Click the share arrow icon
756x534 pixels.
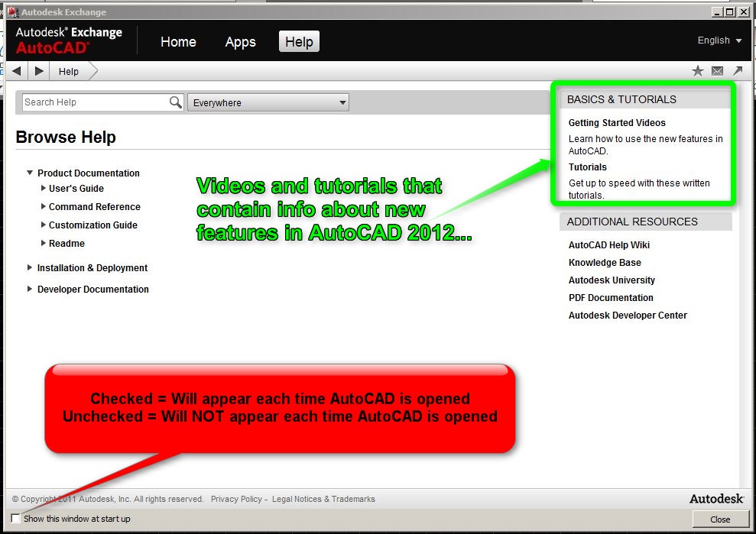pyautogui.click(x=737, y=71)
